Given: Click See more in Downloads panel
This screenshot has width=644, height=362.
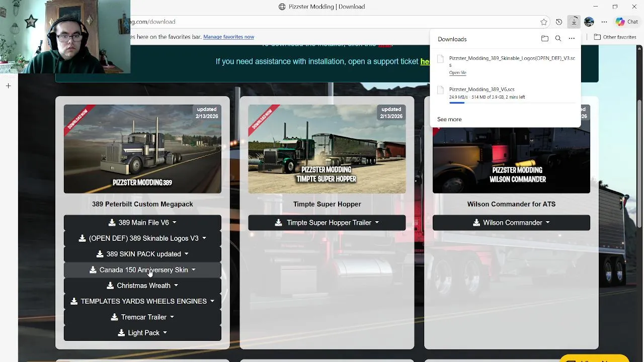Looking at the screenshot, I should pos(449,119).
